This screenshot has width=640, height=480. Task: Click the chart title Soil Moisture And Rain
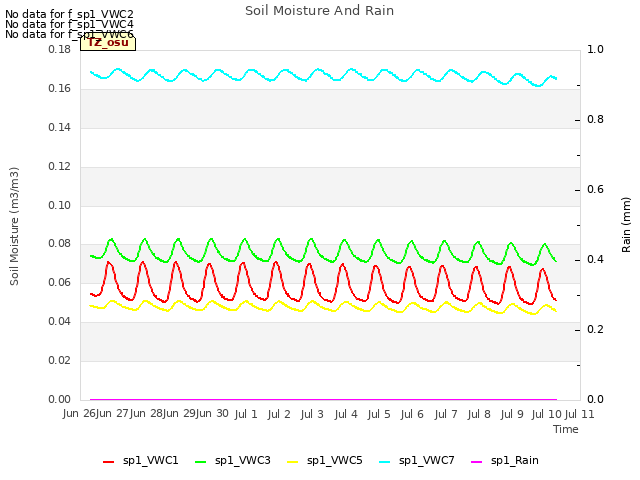(319, 11)
